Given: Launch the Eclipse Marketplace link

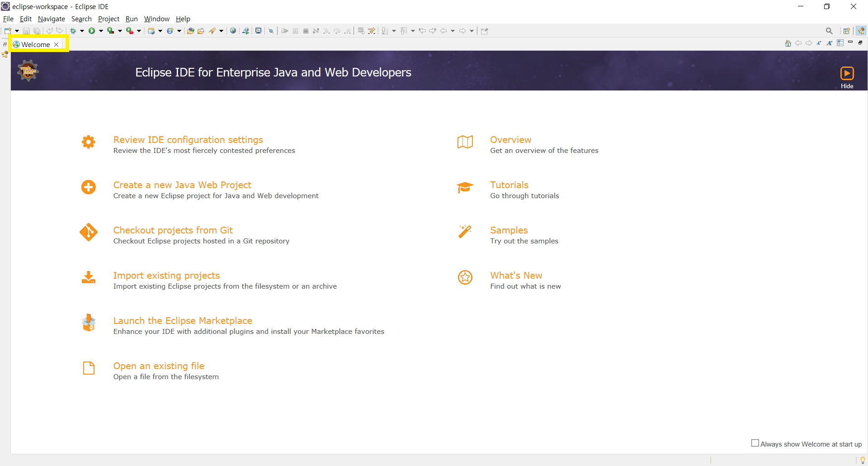Looking at the screenshot, I should coord(183,321).
